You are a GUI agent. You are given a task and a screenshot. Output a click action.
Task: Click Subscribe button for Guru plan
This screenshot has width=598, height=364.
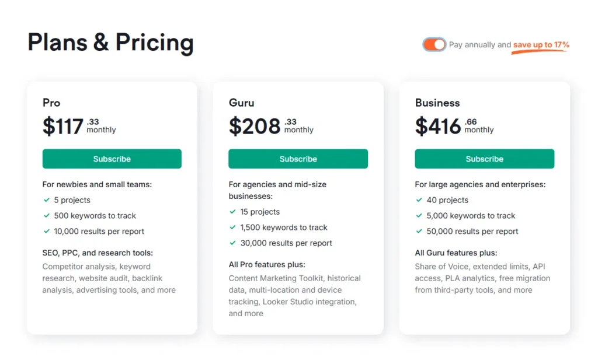pyautogui.click(x=298, y=159)
